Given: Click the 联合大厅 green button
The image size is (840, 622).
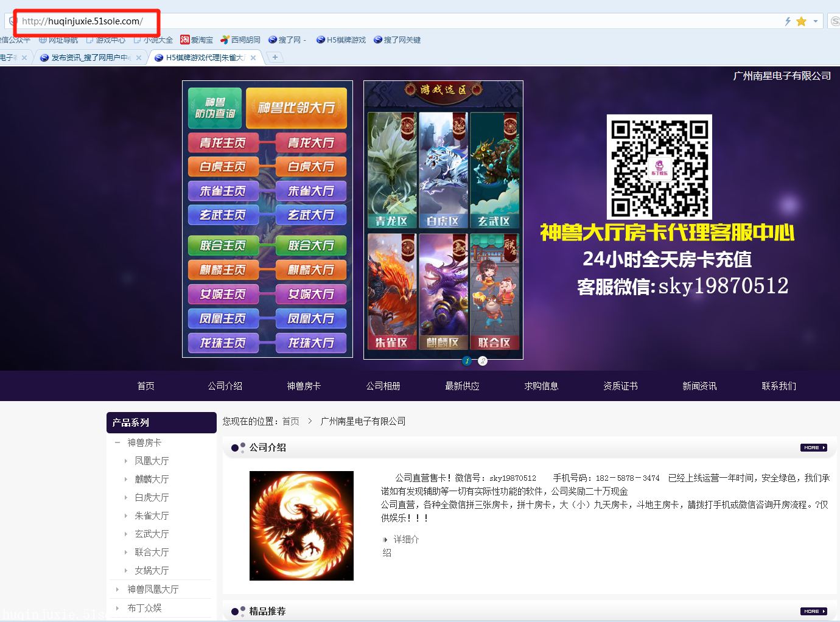Looking at the screenshot, I should click(311, 245).
